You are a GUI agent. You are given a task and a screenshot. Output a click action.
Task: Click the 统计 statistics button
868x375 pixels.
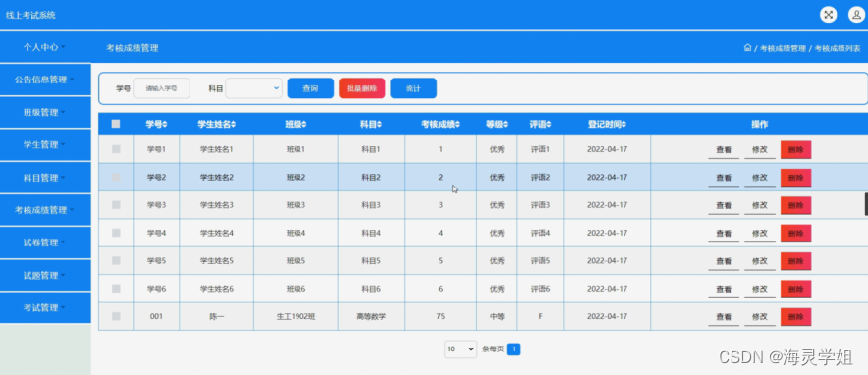point(413,88)
